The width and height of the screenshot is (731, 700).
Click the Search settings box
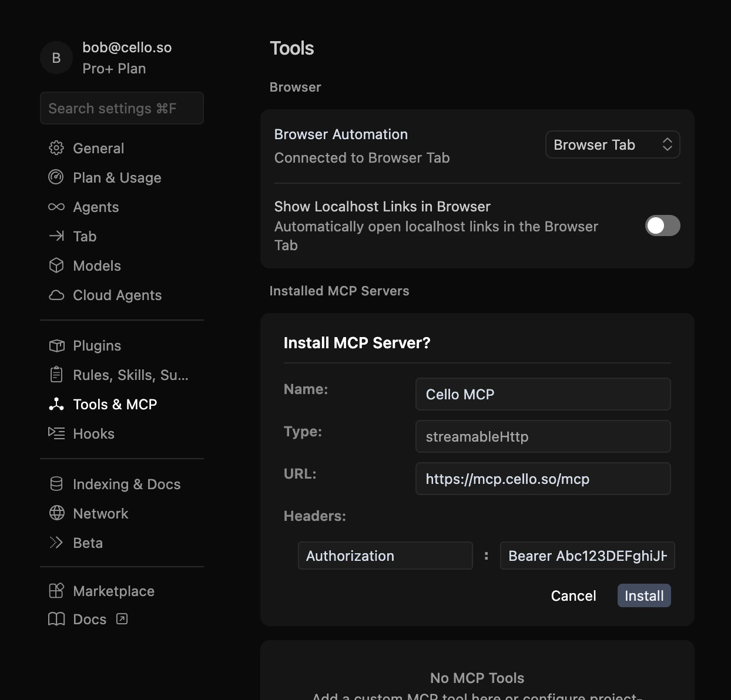[x=122, y=108]
